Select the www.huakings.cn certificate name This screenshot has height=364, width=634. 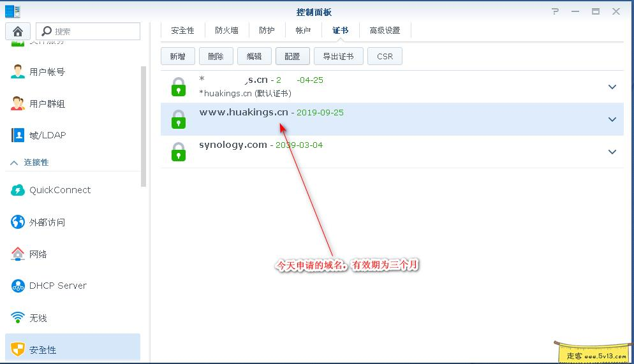tap(244, 112)
